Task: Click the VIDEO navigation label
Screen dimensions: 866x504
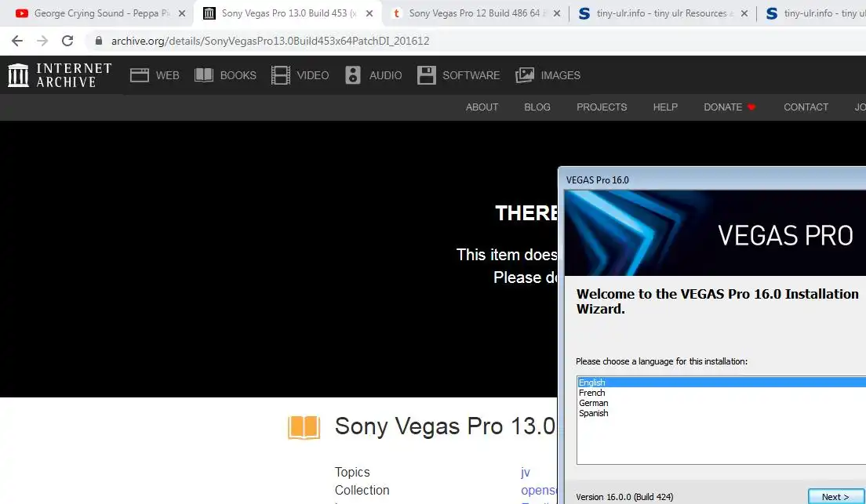Action: [313, 75]
